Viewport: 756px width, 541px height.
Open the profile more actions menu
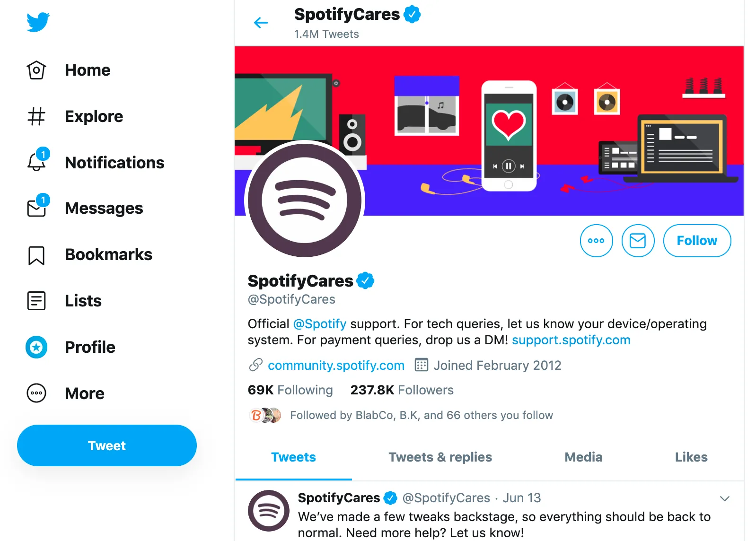click(596, 241)
